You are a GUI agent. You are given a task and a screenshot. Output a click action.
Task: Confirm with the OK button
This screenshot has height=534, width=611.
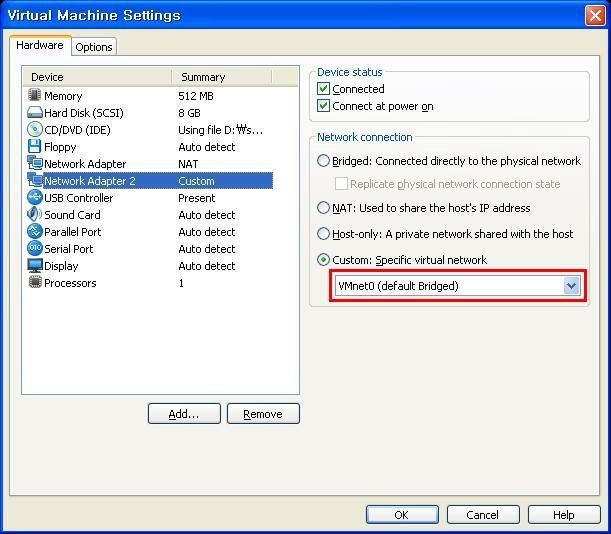[x=402, y=515]
